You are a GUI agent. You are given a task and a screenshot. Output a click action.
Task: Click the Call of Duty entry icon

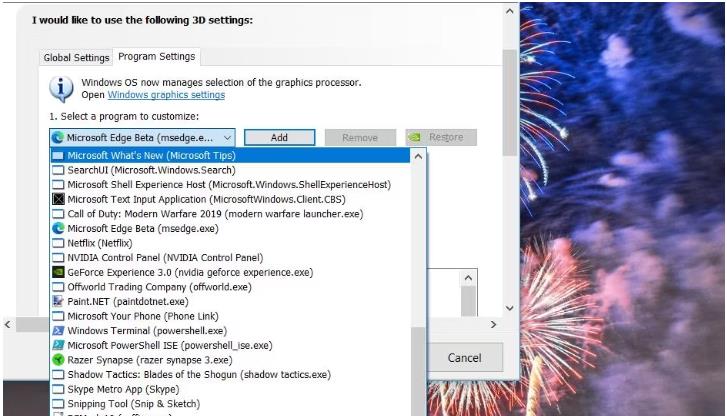tap(58, 214)
